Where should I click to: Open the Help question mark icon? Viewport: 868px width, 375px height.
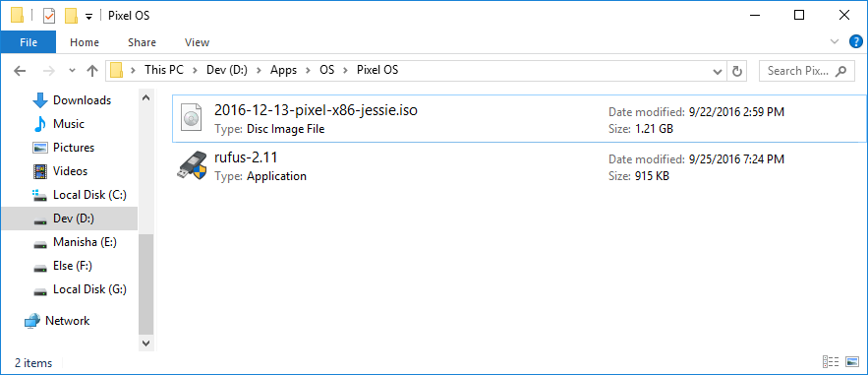tap(856, 41)
